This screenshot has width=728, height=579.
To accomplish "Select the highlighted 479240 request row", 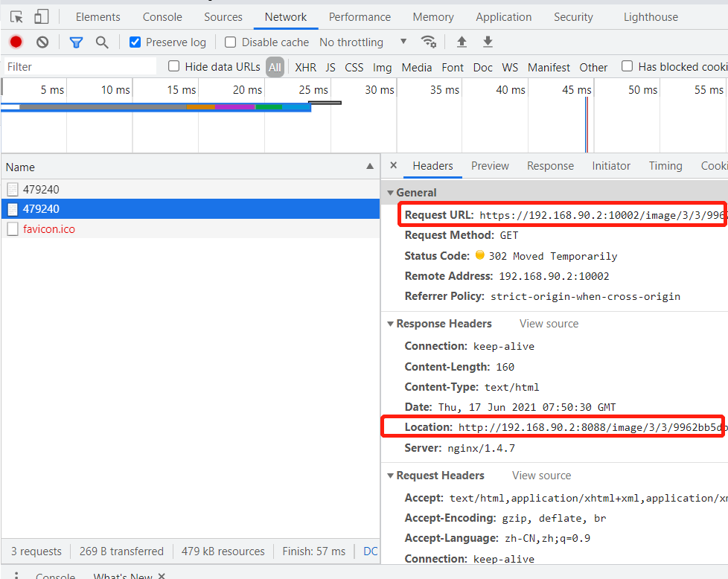I will pos(191,209).
